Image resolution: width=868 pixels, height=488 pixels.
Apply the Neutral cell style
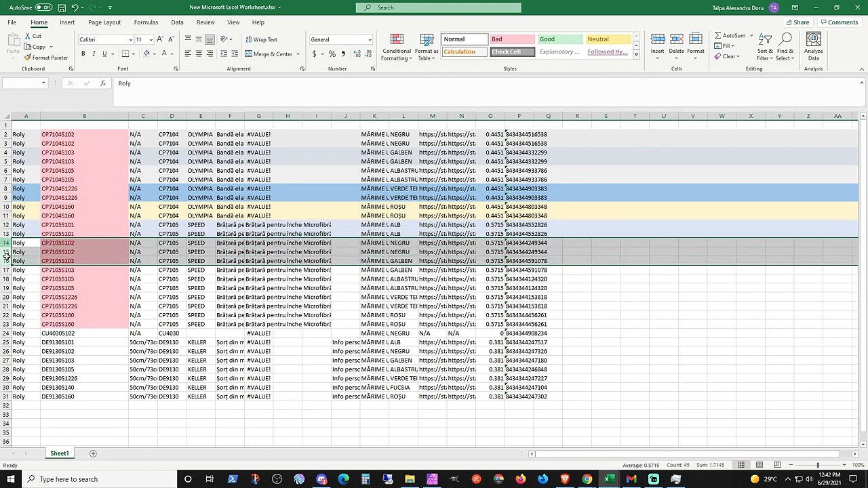pos(608,39)
